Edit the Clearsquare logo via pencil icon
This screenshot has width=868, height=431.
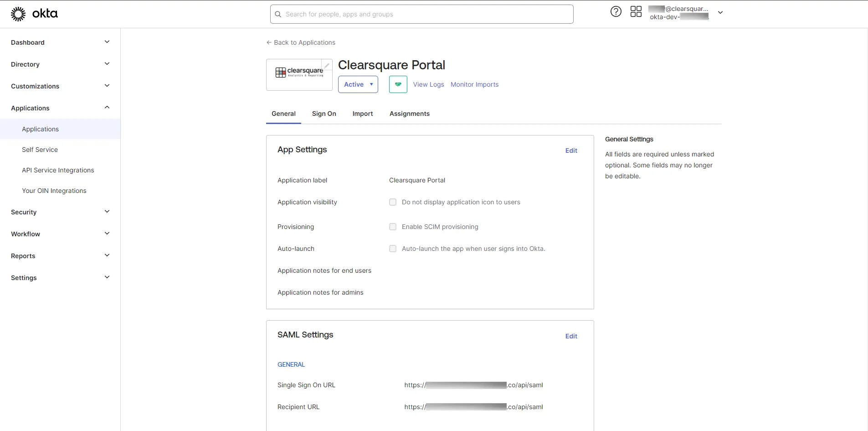click(327, 65)
